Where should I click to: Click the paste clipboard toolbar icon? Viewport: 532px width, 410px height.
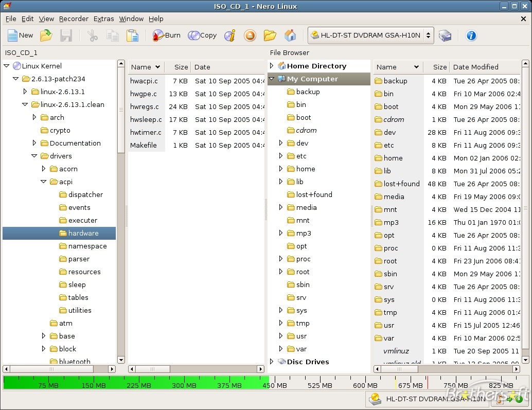coord(132,35)
